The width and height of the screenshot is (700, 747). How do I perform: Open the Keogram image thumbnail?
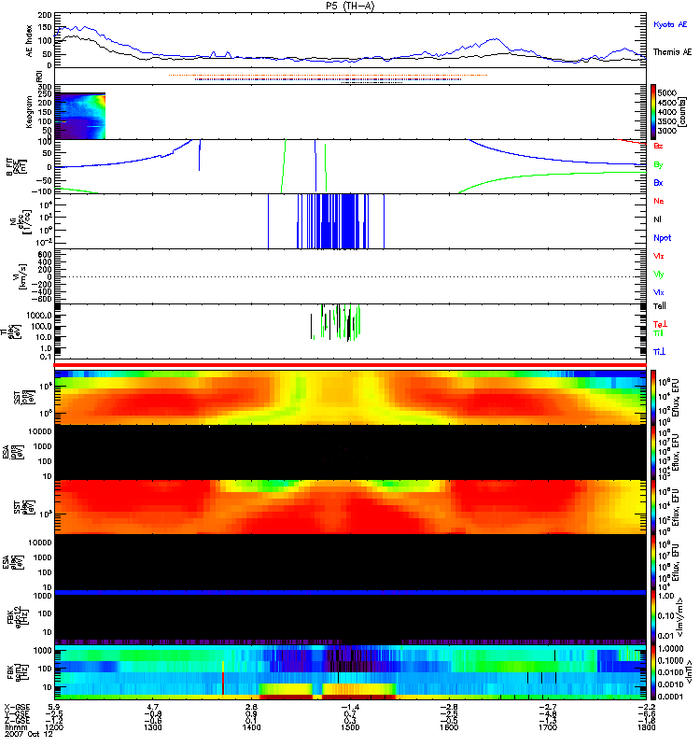pos(80,116)
